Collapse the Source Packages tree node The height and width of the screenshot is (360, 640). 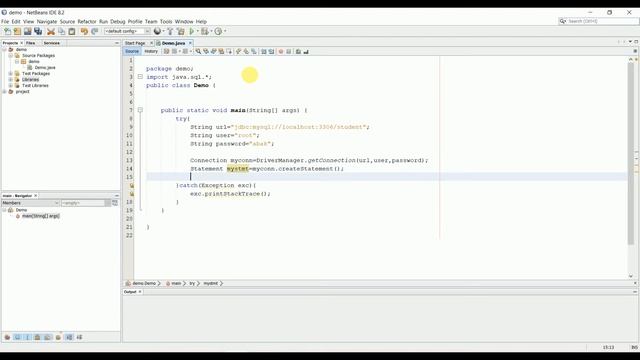(11, 56)
